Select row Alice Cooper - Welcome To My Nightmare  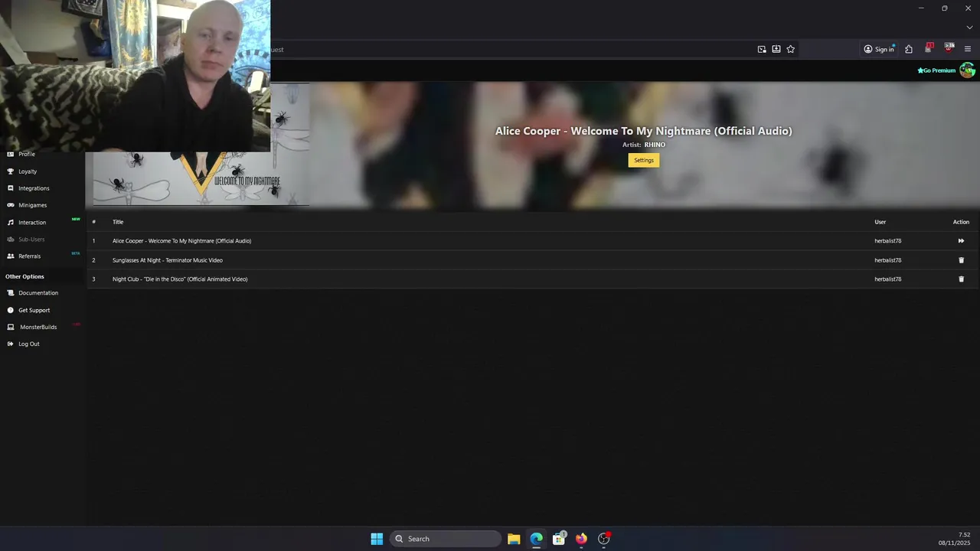[x=532, y=241]
